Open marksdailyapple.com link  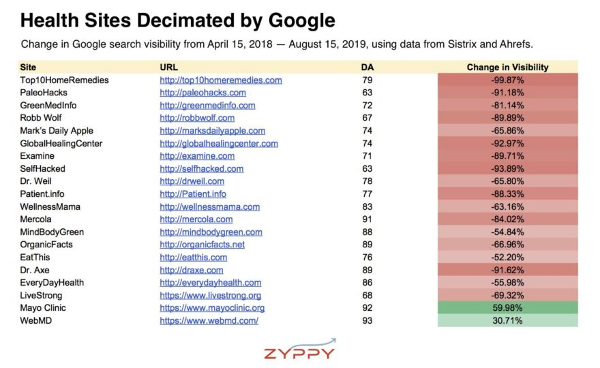pos(212,131)
